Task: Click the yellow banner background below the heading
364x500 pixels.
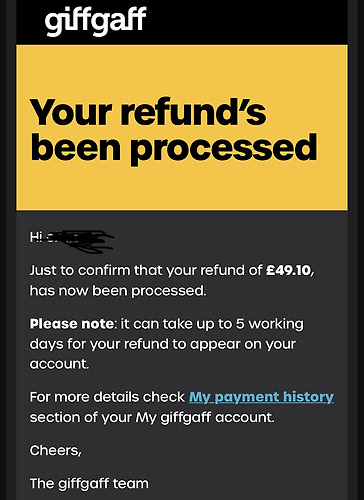Action: pos(182,188)
